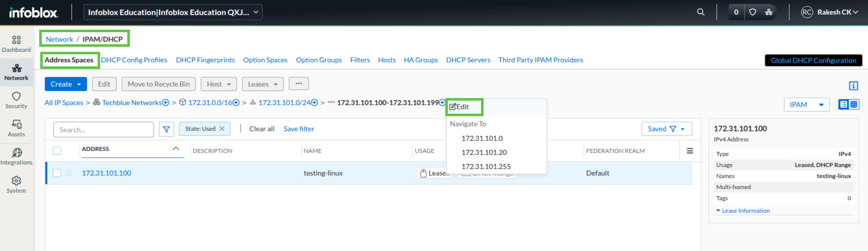Switch to HA Groups tab

pyautogui.click(x=421, y=60)
